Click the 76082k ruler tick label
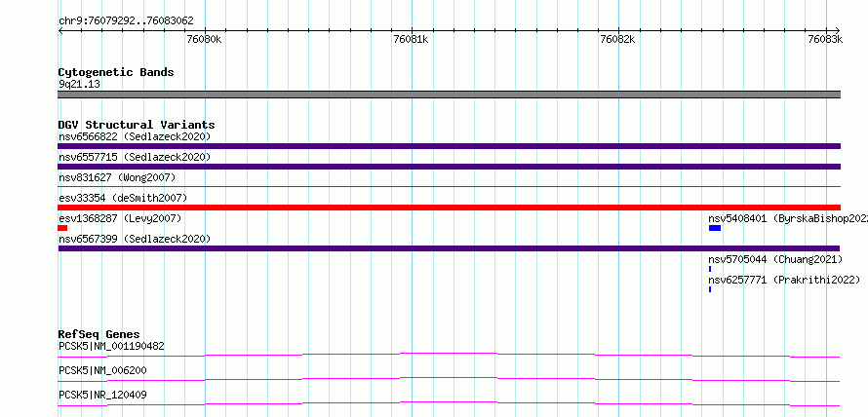Viewport: 868px width, 417px height. click(617, 39)
